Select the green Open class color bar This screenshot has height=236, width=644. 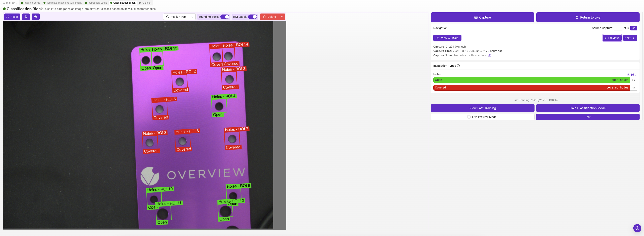click(525, 80)
